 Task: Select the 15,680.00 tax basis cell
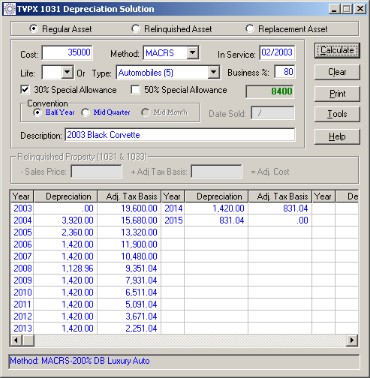click(x=129, y=221)
